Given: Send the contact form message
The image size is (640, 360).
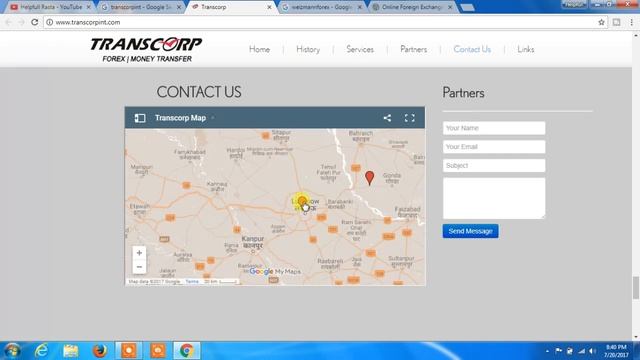Looking at the screenshot, I should point(470,231).
